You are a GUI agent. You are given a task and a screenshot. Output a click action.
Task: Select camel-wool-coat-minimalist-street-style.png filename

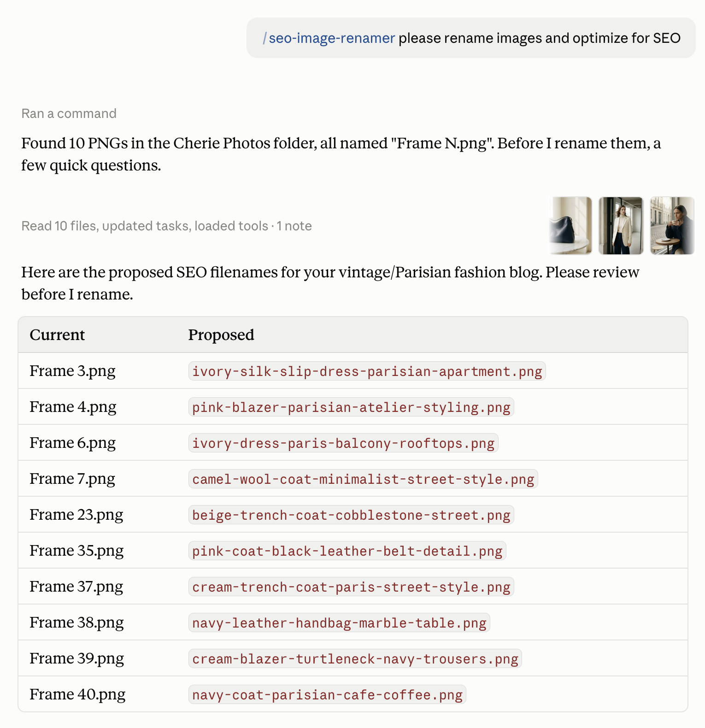click(363, 479)
